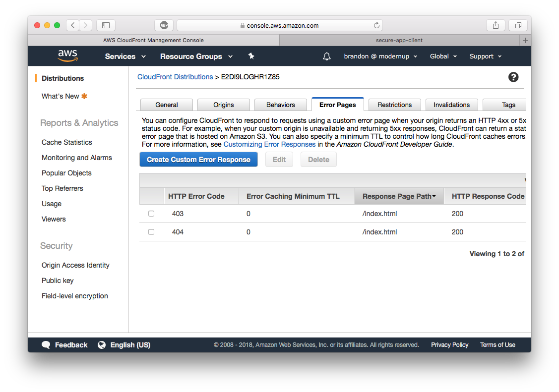Click the AdBlock Plus extension icon
The height and width of the screenshot is (392, 559).
tap(164, 25)
